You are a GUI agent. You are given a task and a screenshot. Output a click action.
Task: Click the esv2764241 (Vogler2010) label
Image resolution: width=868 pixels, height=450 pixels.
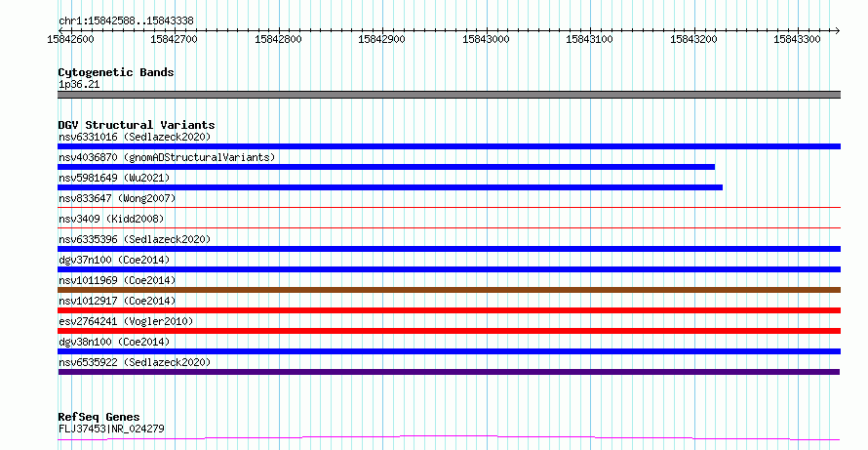126,321
